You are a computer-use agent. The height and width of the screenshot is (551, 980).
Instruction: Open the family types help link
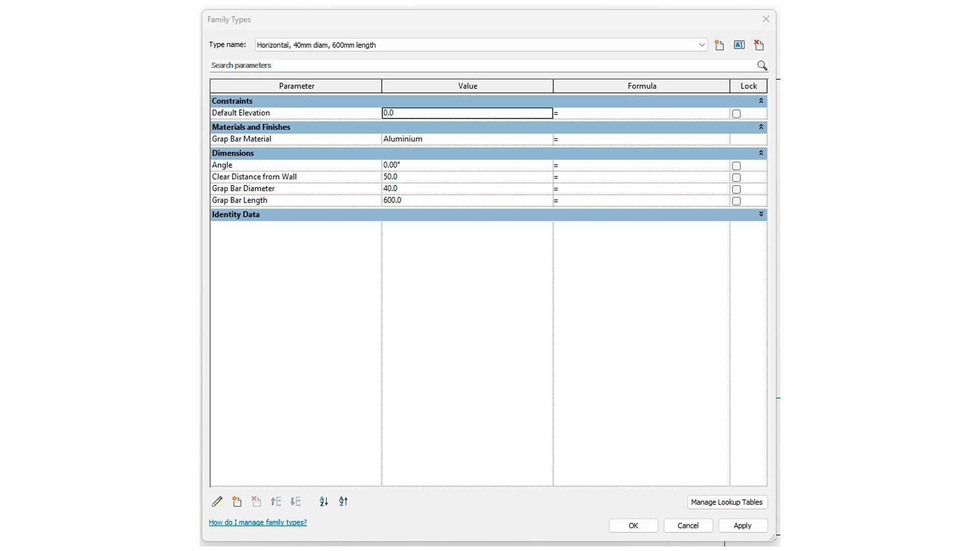pos(258,522)
